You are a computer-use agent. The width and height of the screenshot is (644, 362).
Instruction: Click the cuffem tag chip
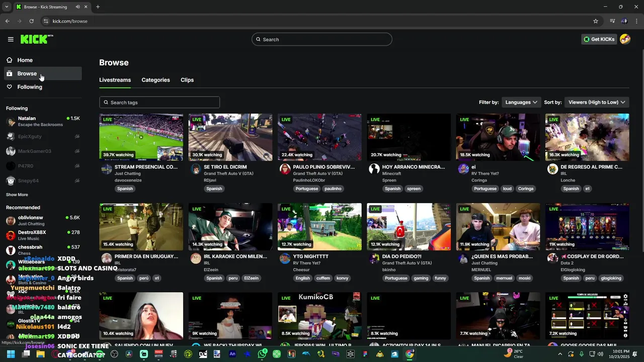[323, 278]
